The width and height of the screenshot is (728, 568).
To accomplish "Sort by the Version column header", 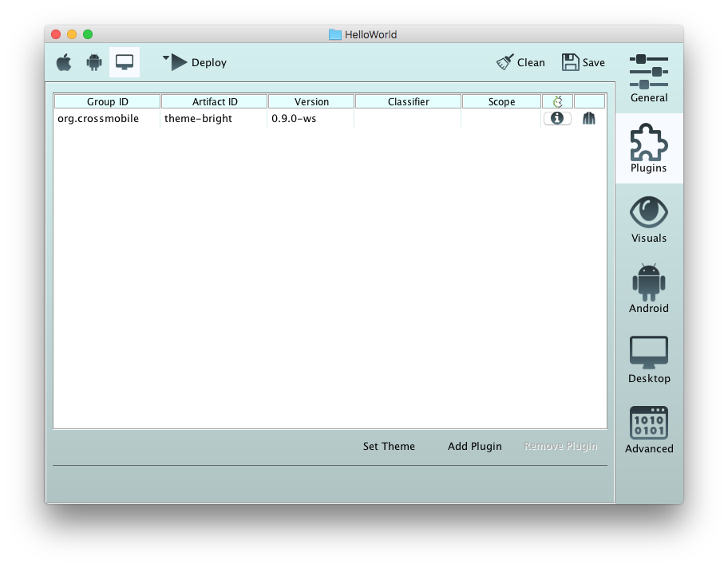I will click(x=311, y=101).
